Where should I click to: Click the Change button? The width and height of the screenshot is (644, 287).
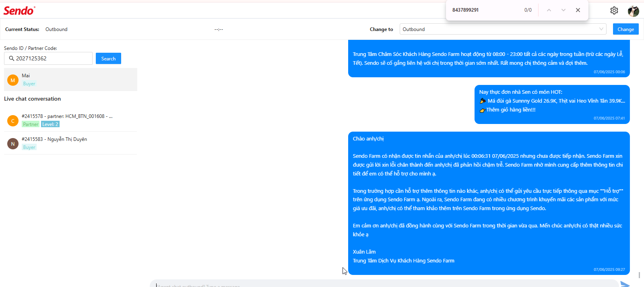click(x=625, y=29)
